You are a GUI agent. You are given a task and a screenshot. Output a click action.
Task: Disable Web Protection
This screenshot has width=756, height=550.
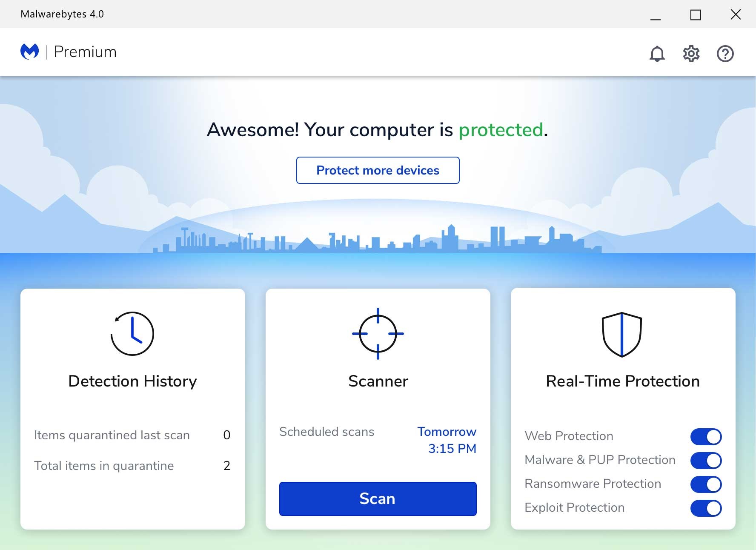pos(706,436)
